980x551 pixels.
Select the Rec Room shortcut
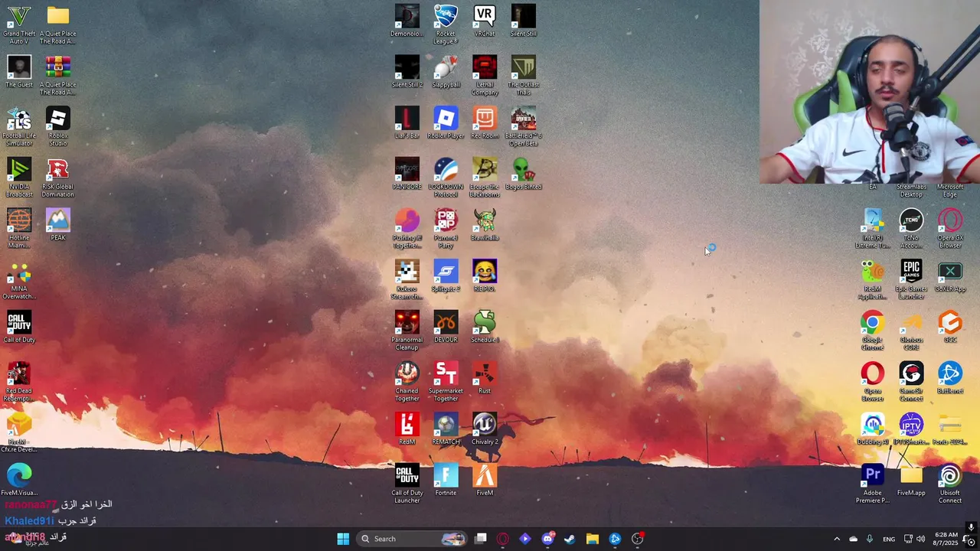click(x=485, y=123)
